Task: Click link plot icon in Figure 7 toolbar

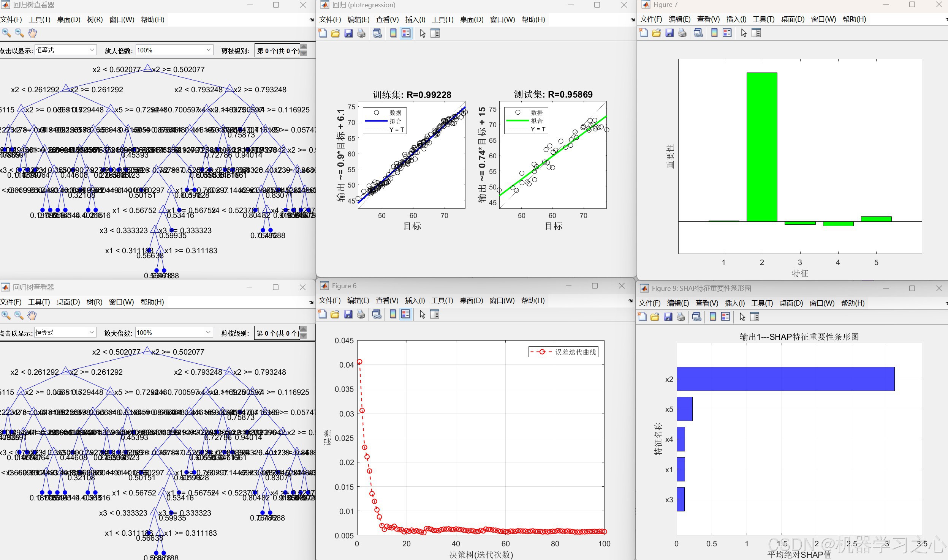Action: tap(698, 33)
